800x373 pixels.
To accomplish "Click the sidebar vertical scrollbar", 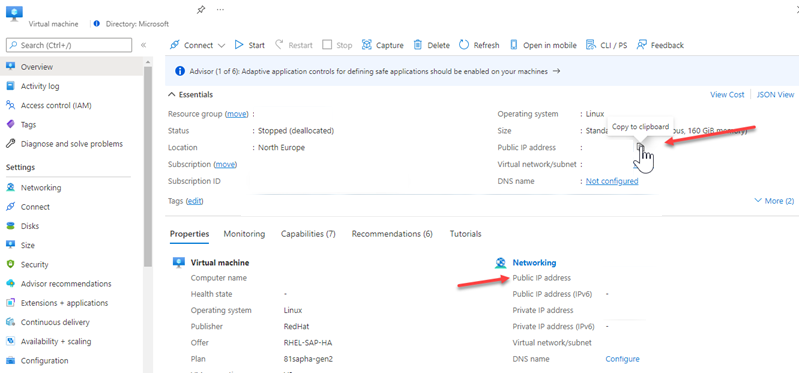I will [x=148, y=166].
